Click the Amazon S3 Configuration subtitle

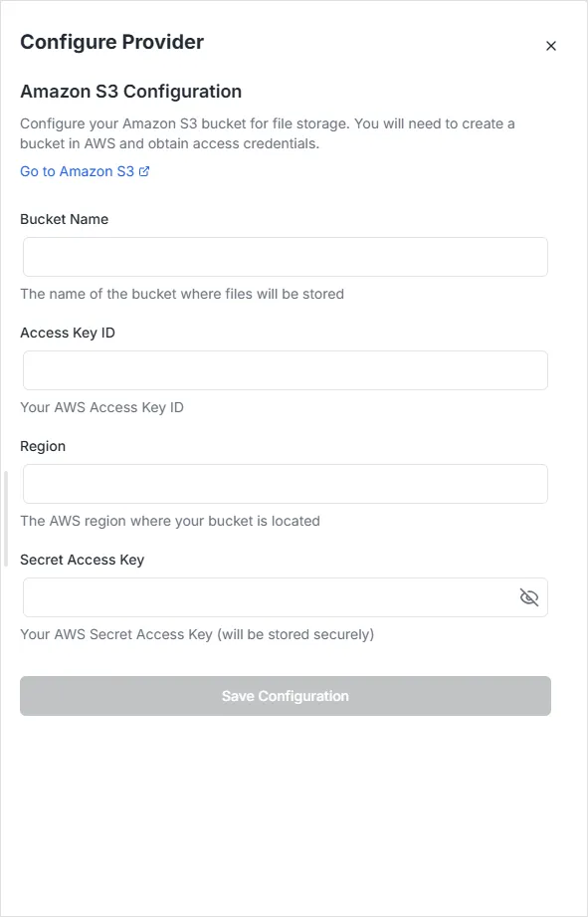coord(130,91)
